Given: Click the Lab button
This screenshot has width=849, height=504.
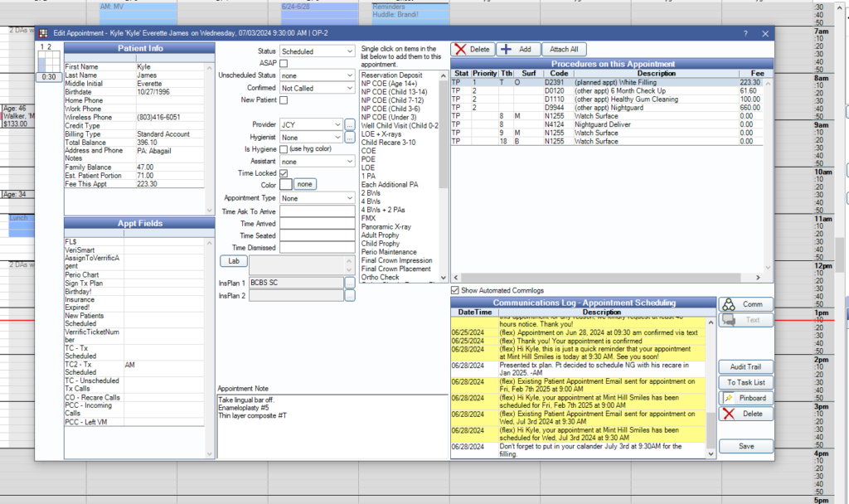Looking at the screenshot, I should pyautogui.click(x=234, y=261).
